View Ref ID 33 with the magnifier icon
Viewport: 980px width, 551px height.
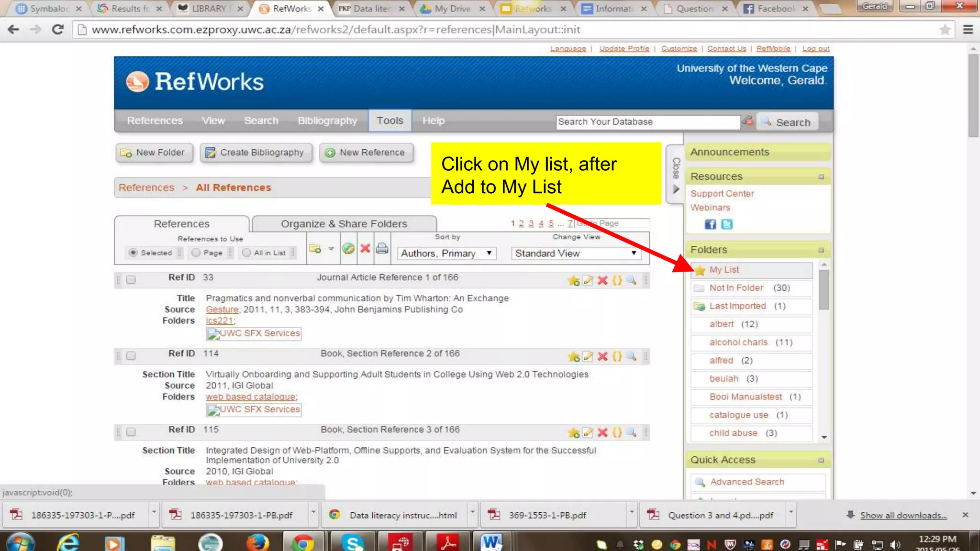point(632,281)
